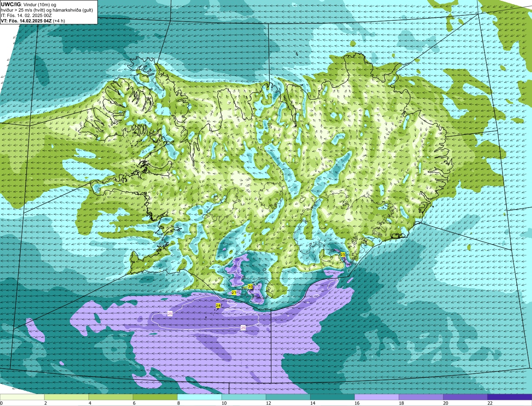Click the yellow 28 gust marker
The height and width of the screenshot is (406, 532).
(x=218, y=306)
